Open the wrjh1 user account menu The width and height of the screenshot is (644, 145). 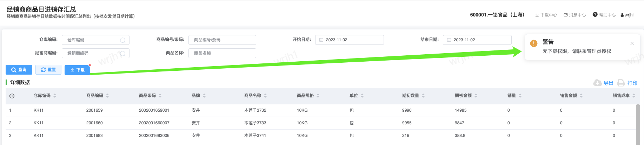coord(628,15)
